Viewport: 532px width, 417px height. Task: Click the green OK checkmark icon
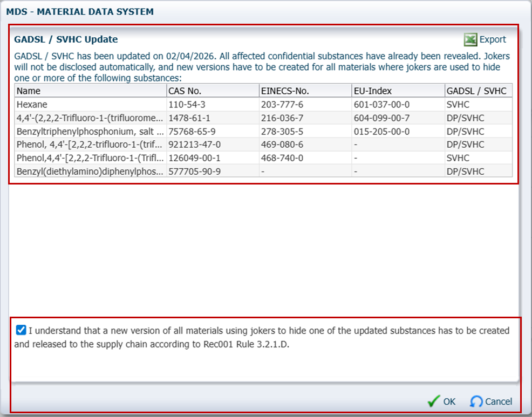434,401
